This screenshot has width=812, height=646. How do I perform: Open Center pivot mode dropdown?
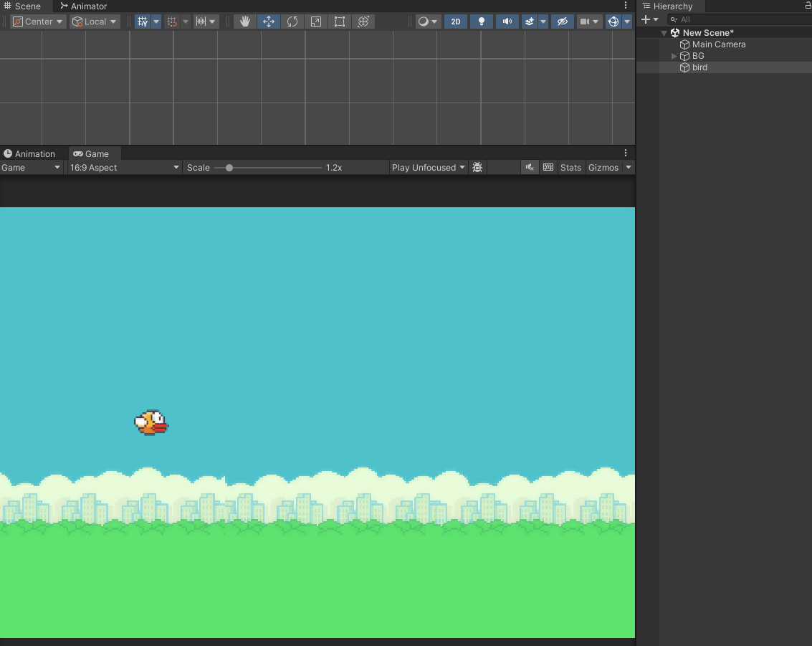(38, 22)
